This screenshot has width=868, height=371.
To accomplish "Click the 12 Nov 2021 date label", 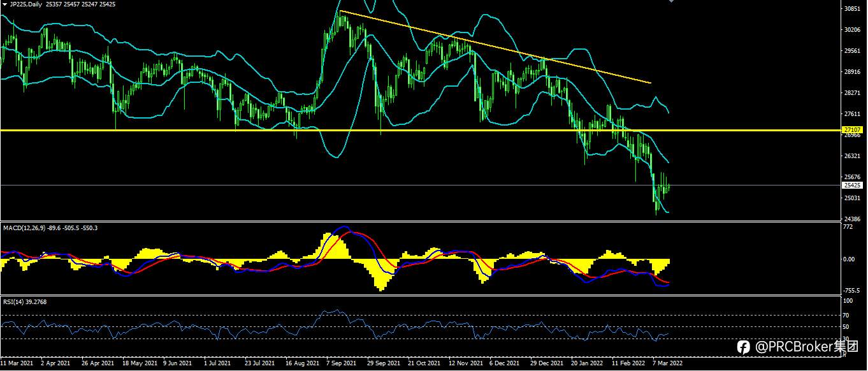I will pyautogui.click(x=465, y=363).
